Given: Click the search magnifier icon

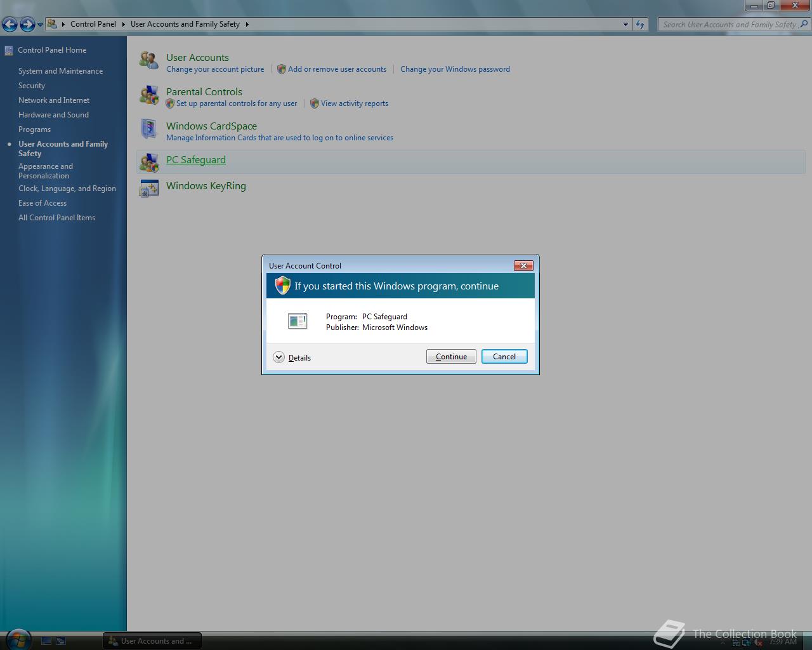Looking at the screenshot, I should [804, 24].
